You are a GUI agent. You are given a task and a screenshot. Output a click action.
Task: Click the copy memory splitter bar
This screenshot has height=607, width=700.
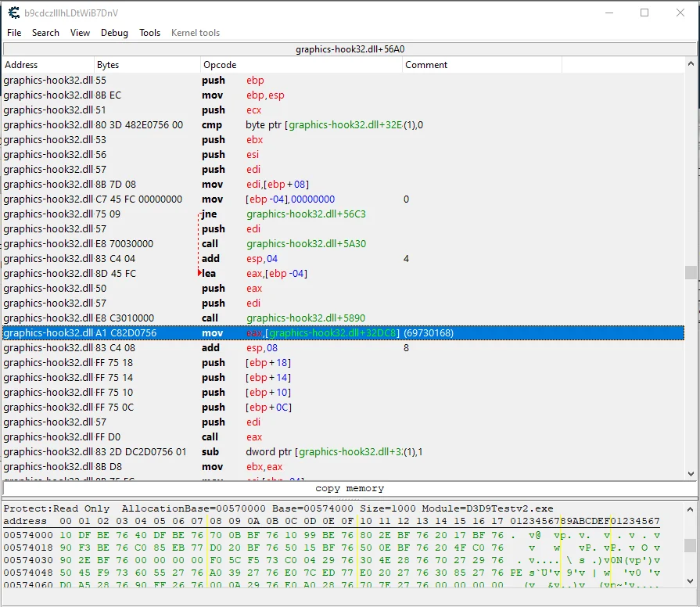pos(350,488)
